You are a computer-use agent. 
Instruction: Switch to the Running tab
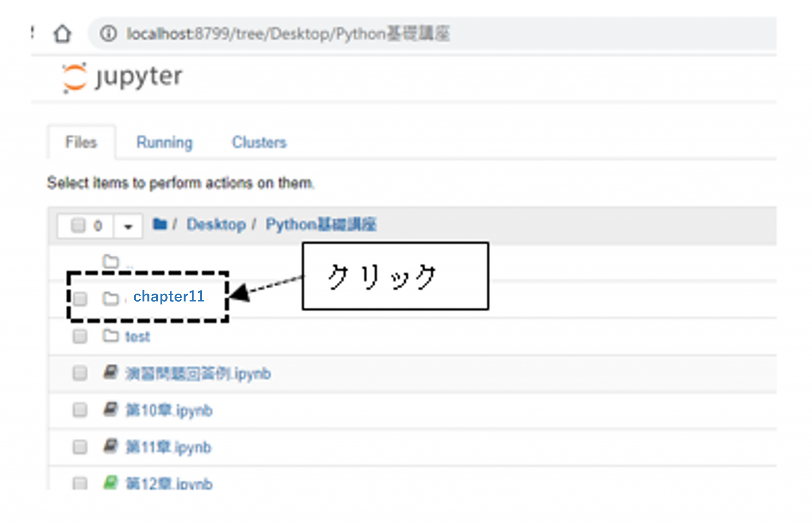point(165,142)
